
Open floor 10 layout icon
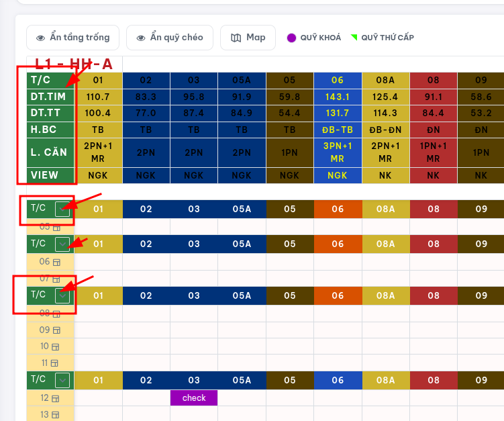tap(56, 346)
